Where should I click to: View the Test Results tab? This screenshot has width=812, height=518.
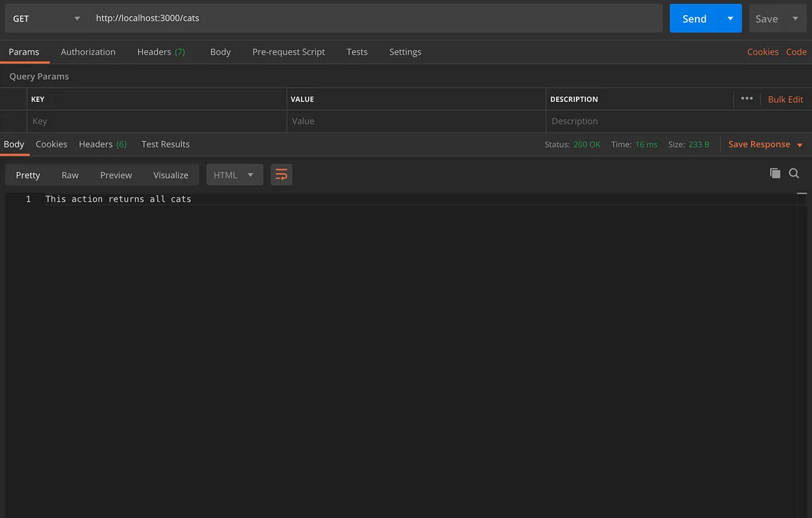point(166,145)
